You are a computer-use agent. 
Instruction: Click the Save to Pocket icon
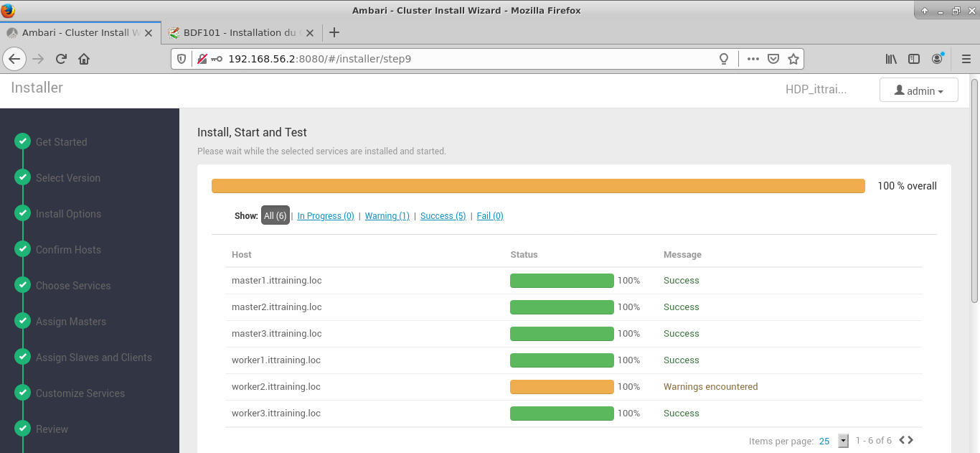click(773, 59)
